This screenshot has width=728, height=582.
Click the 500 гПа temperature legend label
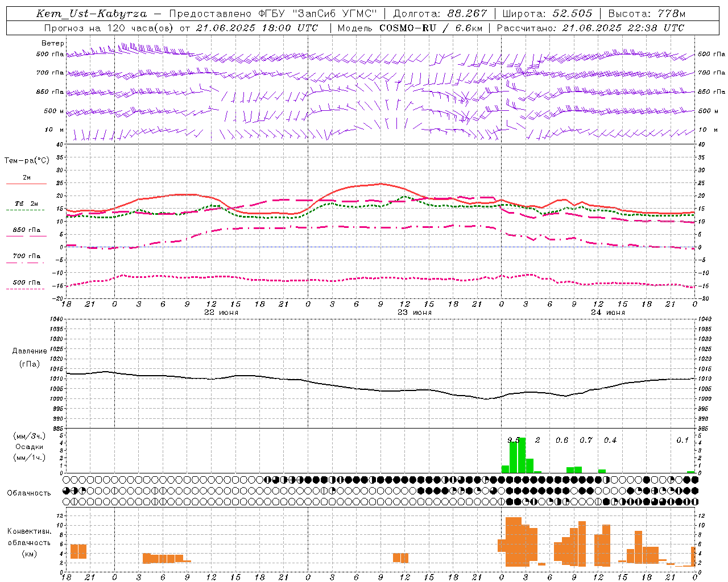click(26, 282)
